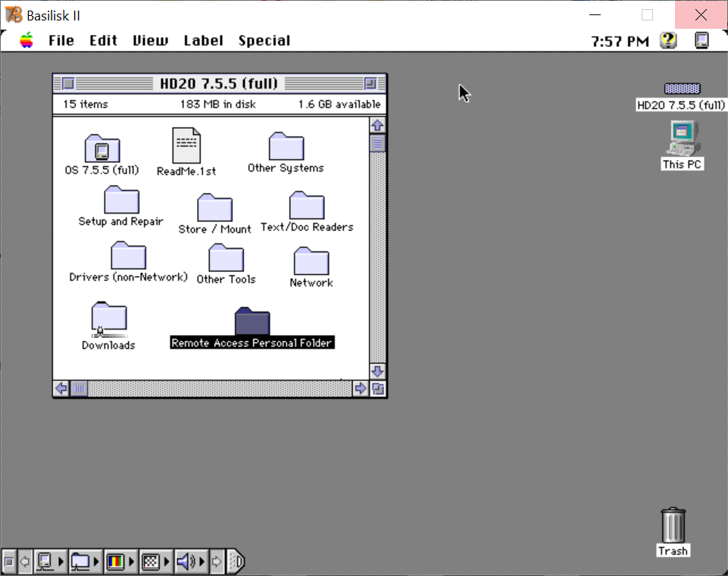Select the Network folder
728x576 pixels.
pos(311,261)
